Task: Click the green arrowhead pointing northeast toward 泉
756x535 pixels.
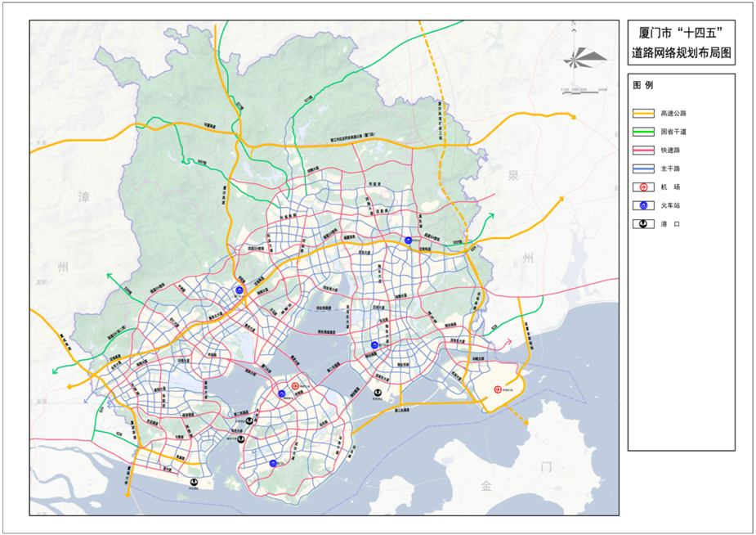Action: [491, 215]
